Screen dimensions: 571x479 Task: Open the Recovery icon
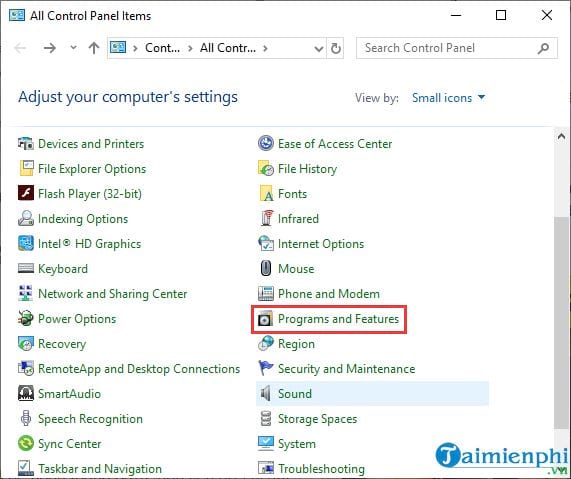pos(25,343)
